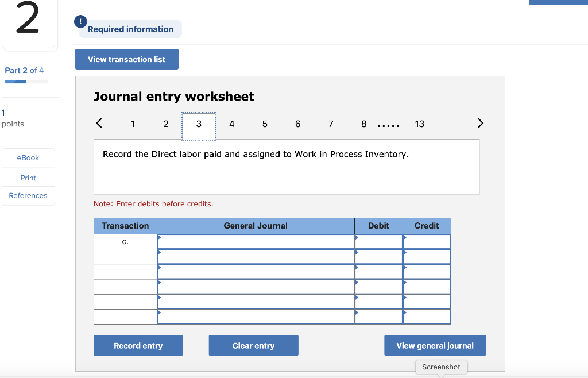This screenshot has width=588, height=378.
Task: Open the View transaction list button
Action: [x=127, y=59]
